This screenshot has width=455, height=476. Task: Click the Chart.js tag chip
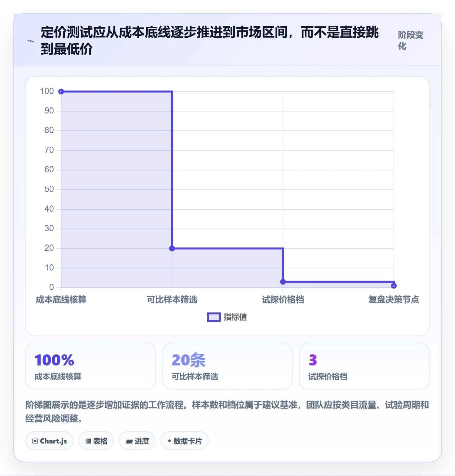tap(49, 441)
